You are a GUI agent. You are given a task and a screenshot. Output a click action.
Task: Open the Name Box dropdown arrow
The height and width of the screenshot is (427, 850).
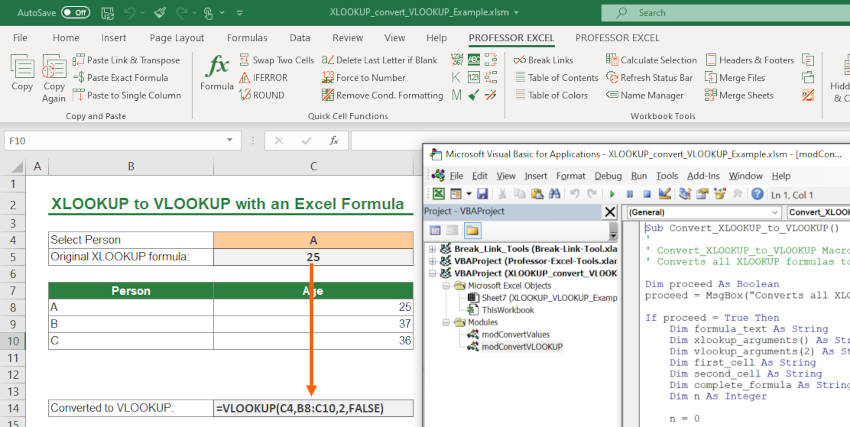click(x=230, y=140)
